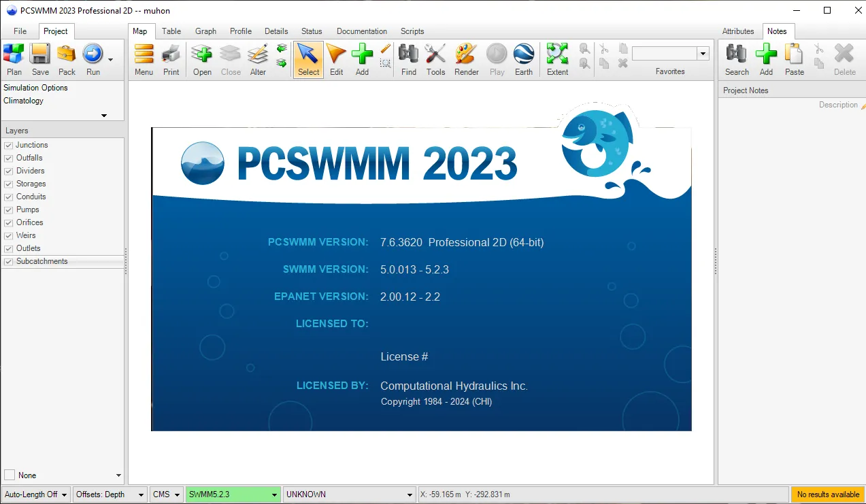Viewport: 866px width, 504px height.
Task: Open the Render palette icon
Action: pyautogui.click(x=466, y=60)
